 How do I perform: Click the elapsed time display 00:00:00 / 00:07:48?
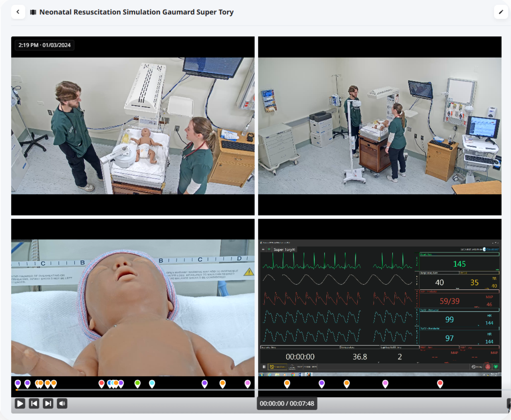(287, 403)
